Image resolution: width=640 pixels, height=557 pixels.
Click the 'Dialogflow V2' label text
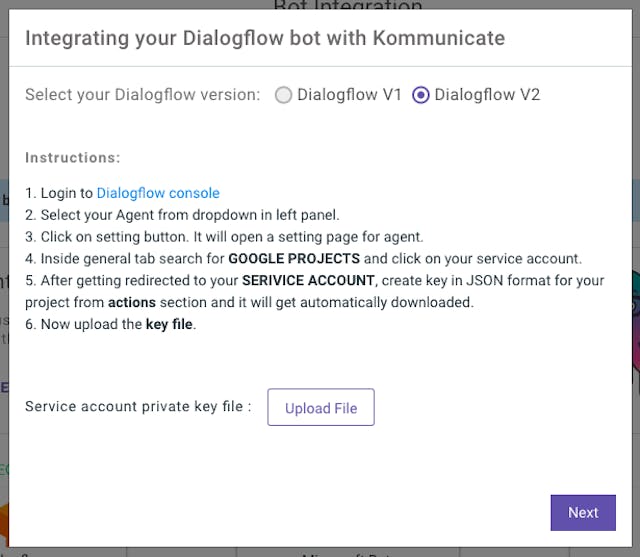[x=487, y=95]
